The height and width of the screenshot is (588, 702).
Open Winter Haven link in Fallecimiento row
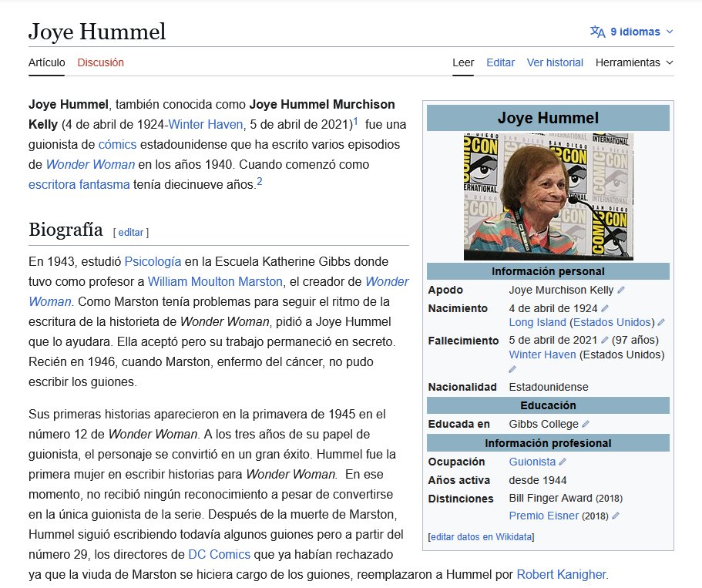point(542,354)
